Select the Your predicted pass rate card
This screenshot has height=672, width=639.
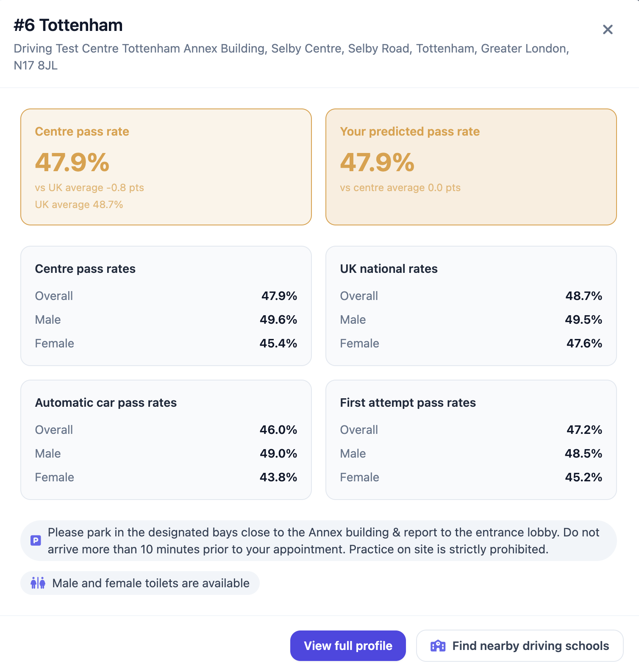coord(470,167)
